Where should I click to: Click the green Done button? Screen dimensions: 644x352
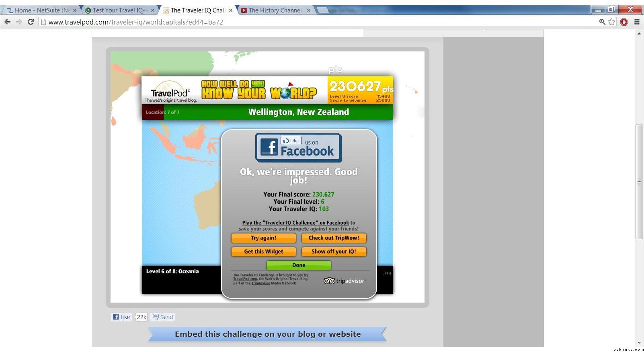coord(299,265)
